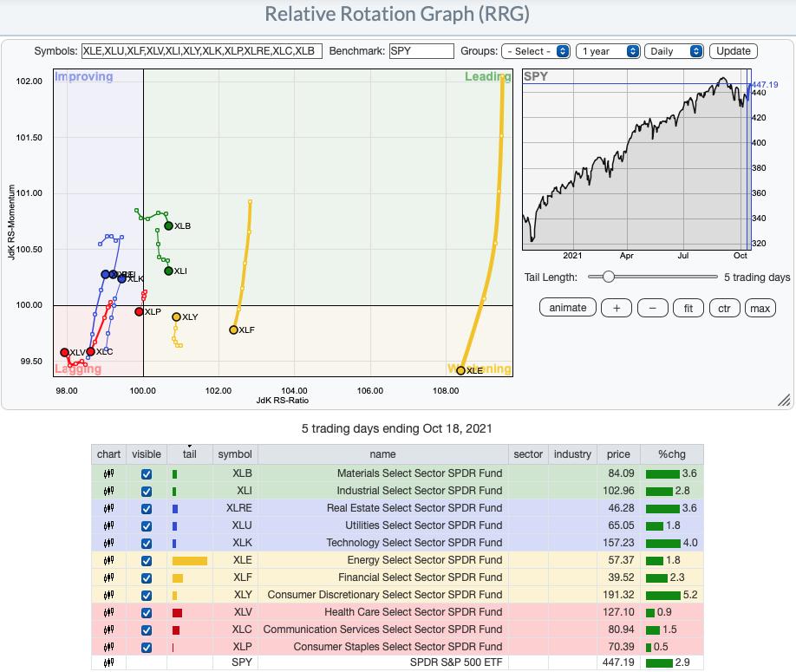Uncheck visibility for XLK

click(147, 544)
